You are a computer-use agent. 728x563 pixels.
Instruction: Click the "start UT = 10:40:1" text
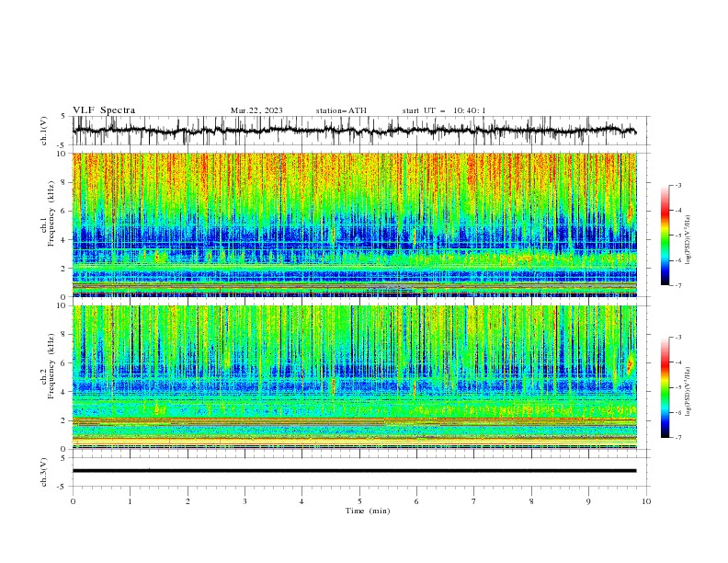pyautogui.click(x=444, y=110)
